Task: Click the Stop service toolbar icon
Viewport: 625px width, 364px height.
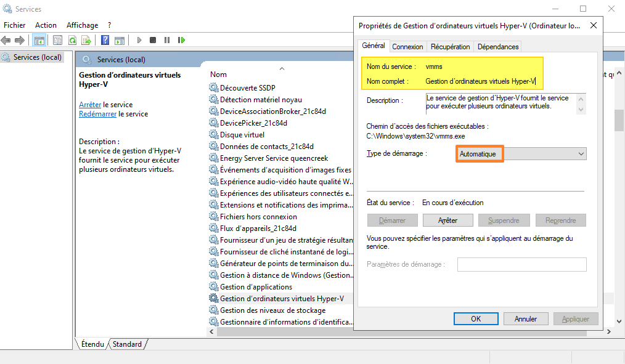Action: coord(153,40)
